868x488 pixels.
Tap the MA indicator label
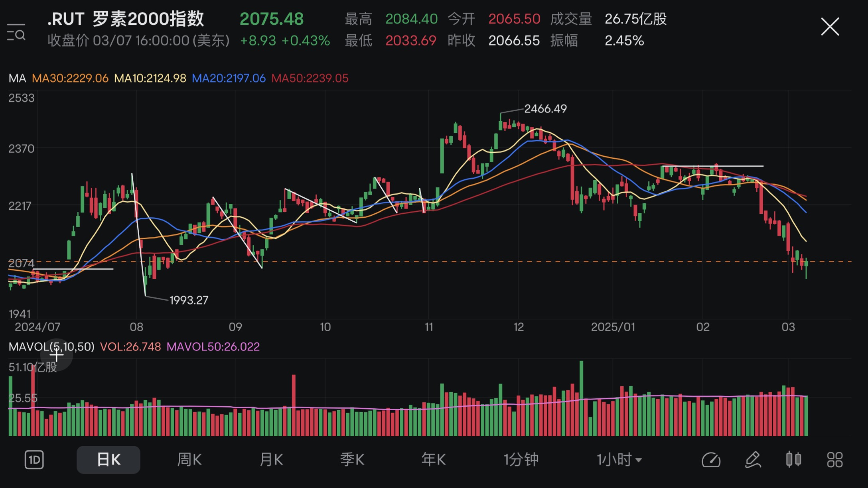[x=17, y=78]
